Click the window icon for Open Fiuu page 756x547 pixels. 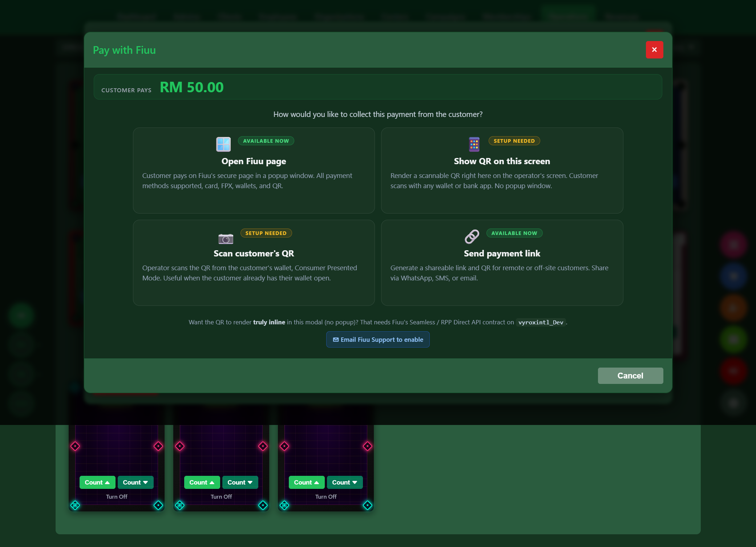(223, 144)
